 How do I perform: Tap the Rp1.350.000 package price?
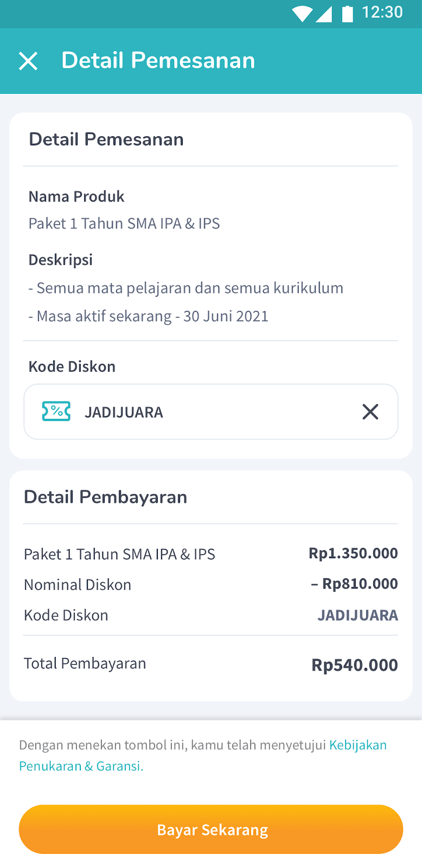click(353, 553)
